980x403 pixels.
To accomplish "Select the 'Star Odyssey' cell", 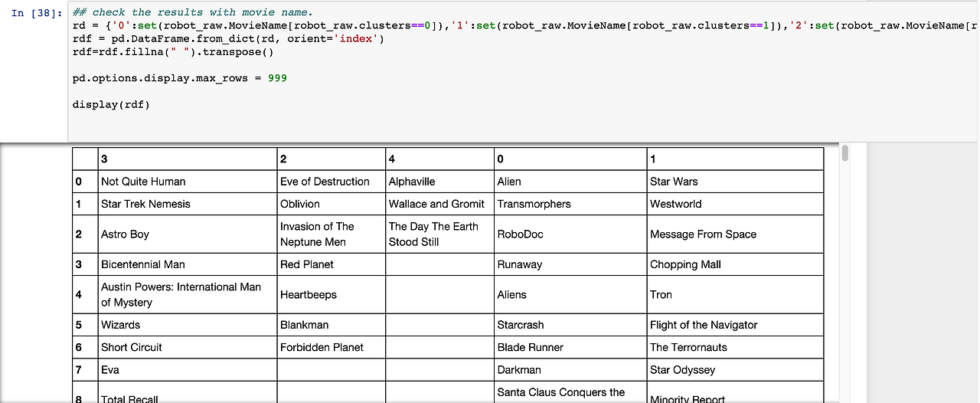I will click(735, 369).
